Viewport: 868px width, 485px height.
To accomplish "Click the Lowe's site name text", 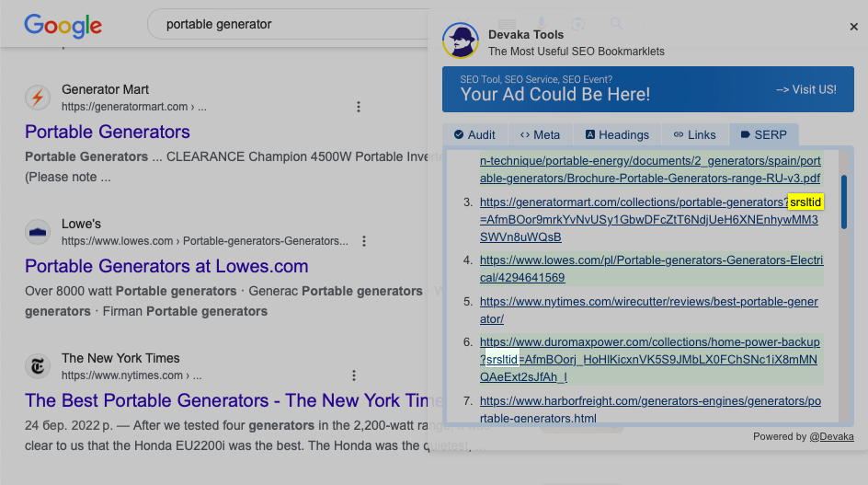I will 81,224.
